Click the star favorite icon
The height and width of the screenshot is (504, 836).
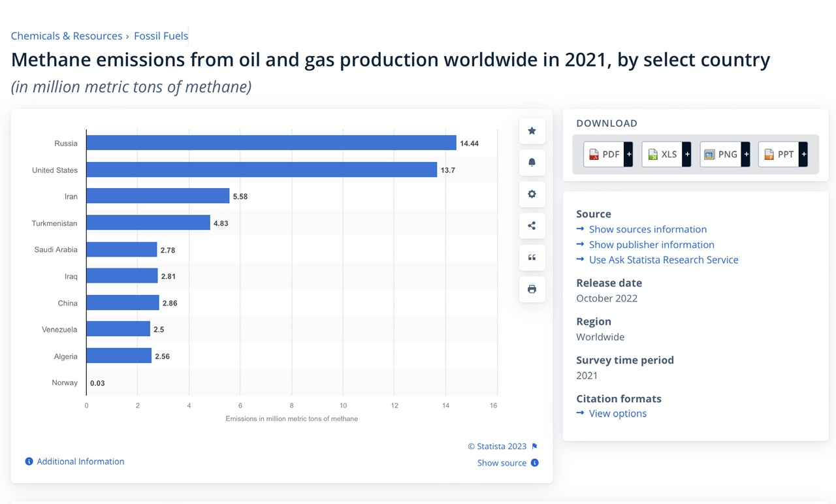pos(532,131)
